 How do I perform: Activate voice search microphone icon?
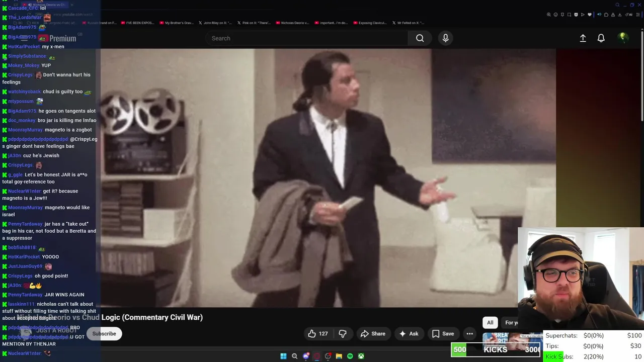pyautogui.click(x=445, y=38)
